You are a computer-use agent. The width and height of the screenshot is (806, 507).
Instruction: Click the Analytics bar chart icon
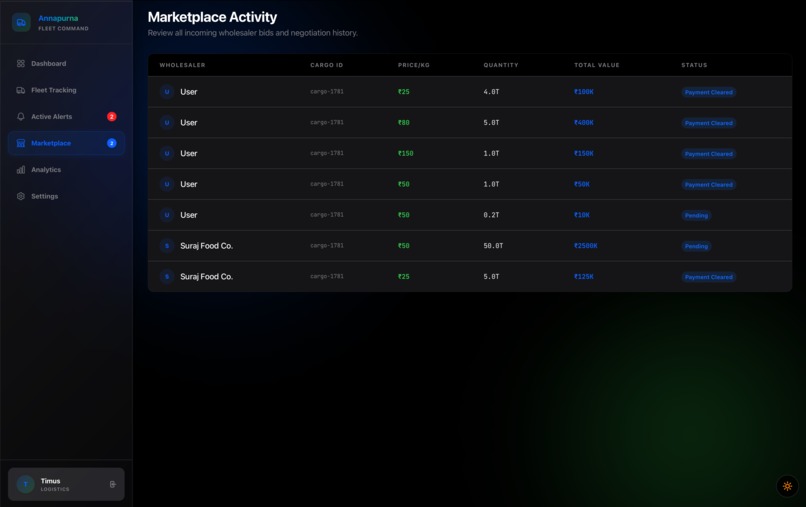(21, 170)
